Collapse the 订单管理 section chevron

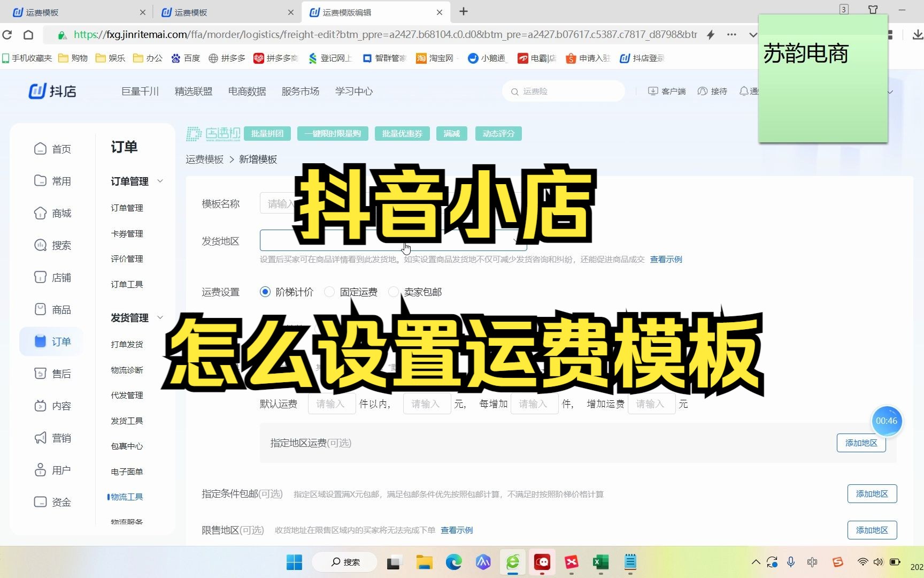pos(160,181)
